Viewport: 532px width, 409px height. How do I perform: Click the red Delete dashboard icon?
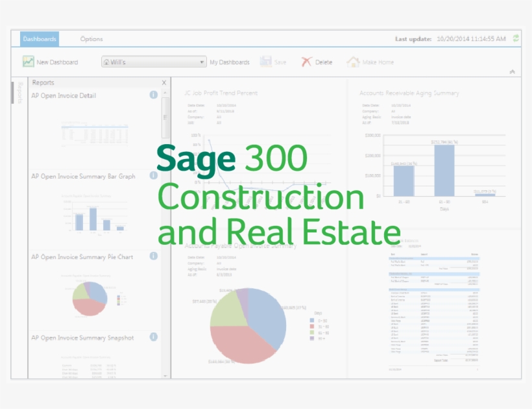(x=305, y=61)
